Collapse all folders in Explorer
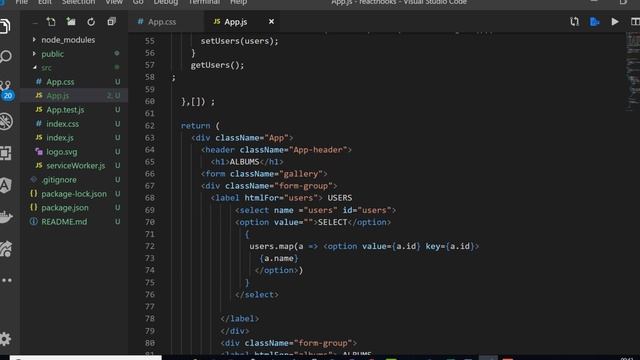 pos(111,22)
